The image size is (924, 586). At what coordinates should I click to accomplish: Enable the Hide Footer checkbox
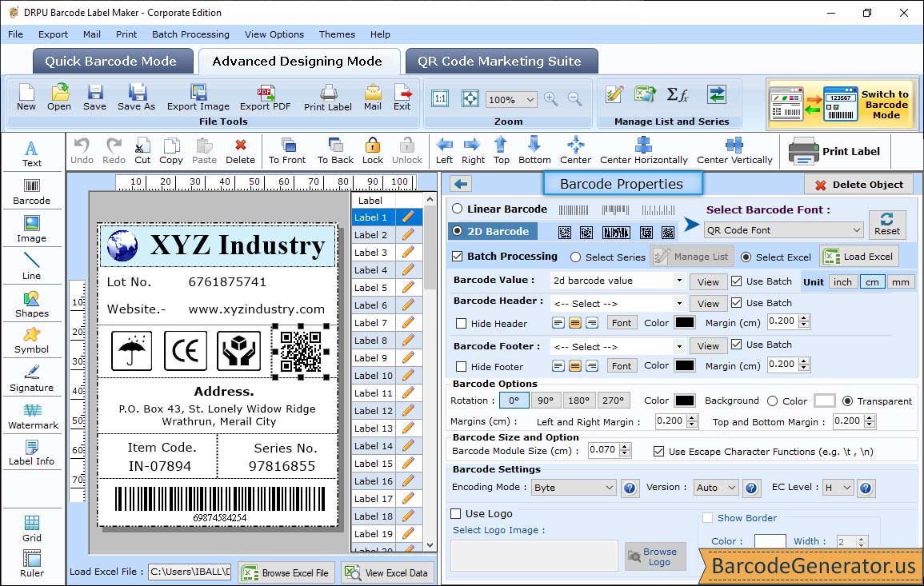coord(462,366)
